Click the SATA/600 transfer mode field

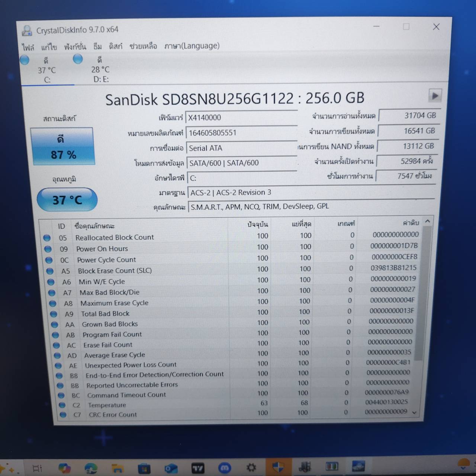pyautogui.click(x=242, y=163)
